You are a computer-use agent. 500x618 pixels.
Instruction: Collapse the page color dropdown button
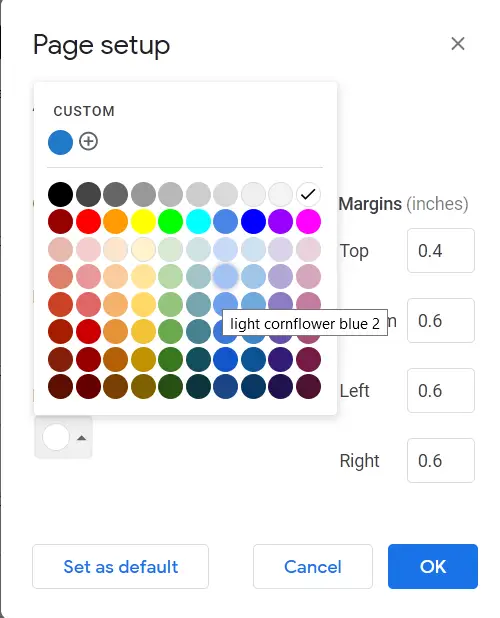tap(63, 437)
